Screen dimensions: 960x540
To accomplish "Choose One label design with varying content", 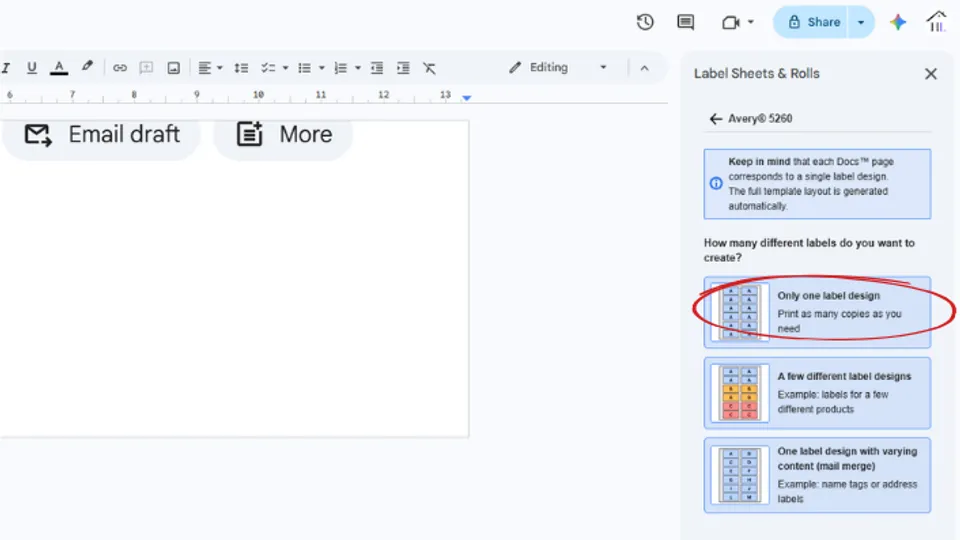I will 817,474.
